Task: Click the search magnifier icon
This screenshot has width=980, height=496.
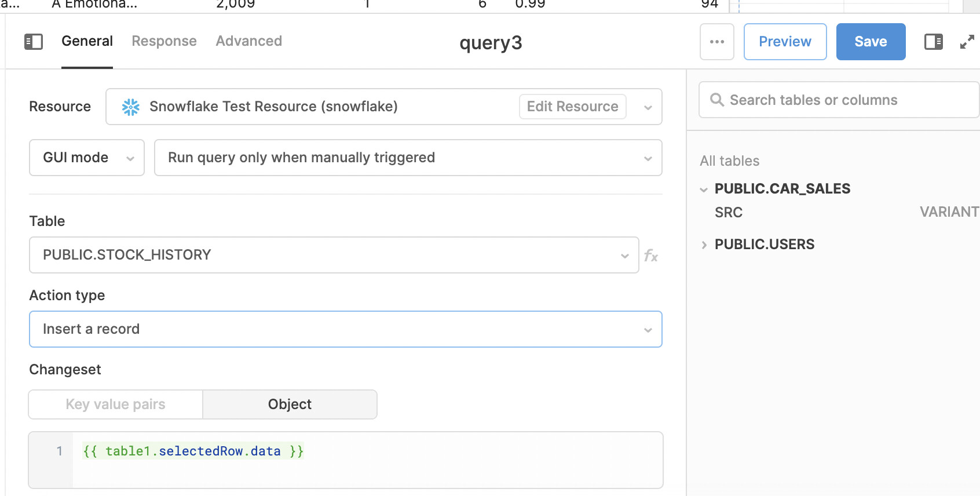Action: [716, 100]
